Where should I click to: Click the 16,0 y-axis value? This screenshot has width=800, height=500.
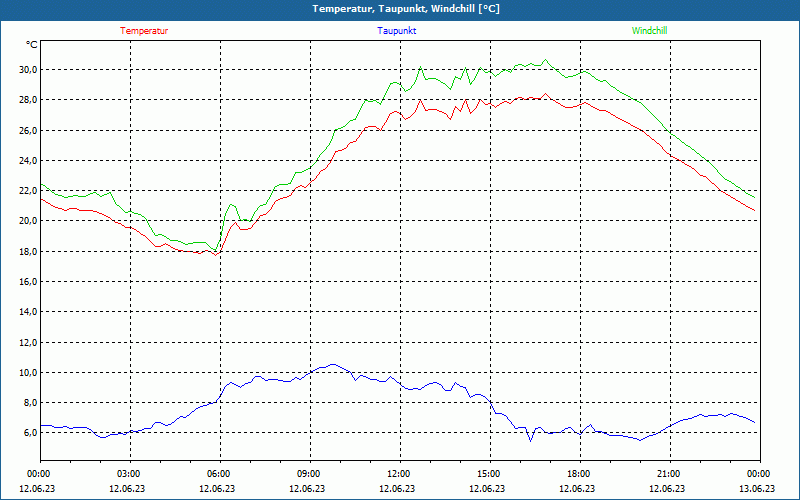[x=29, y=281]
